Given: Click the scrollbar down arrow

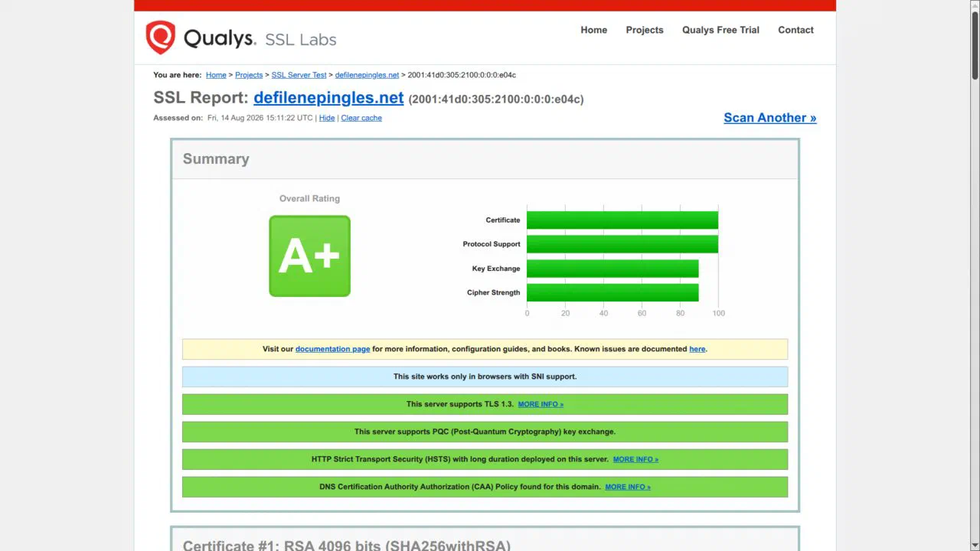Looking at the screenshot, I should (x=975, y=546).
